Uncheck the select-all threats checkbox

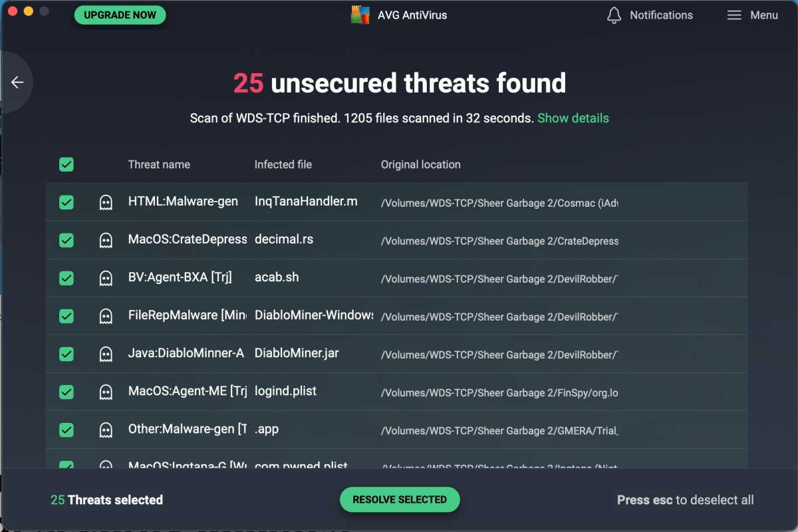(66, 164)
